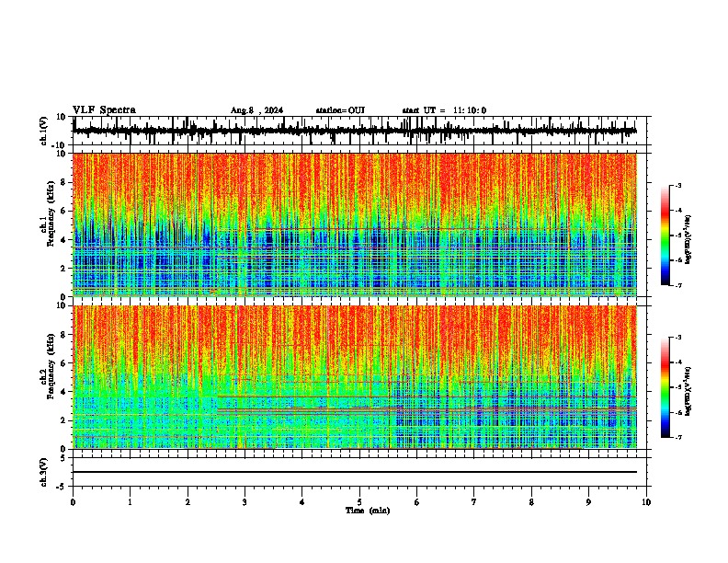Click the ch.2 color bar log(PSD) title
Screen dimensions: 728x563
(x=688, y=392)
